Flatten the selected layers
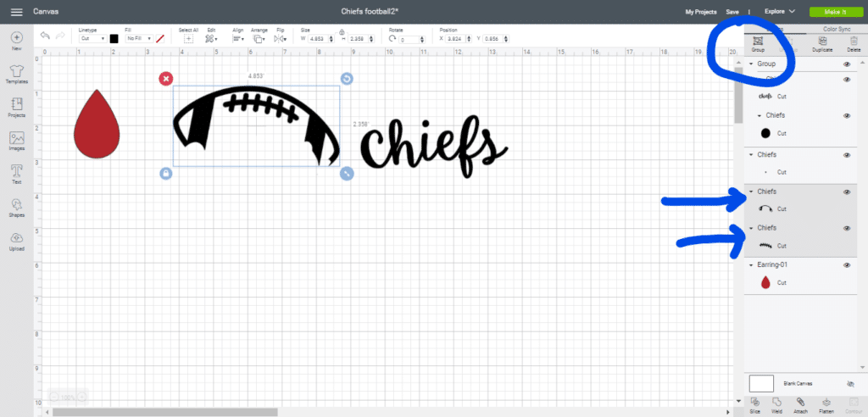Screen dimensions: 868x417 click(x=826, y=405)
